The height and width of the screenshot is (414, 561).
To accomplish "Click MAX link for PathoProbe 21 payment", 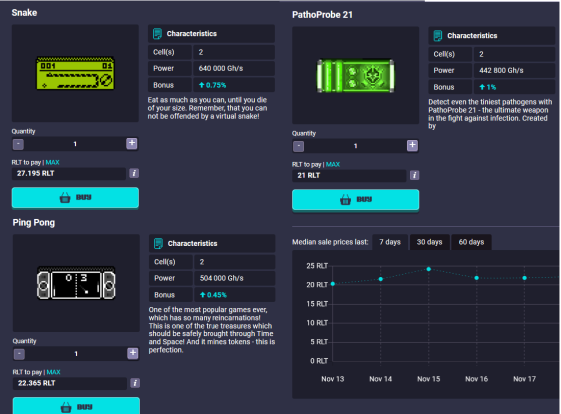I will [x=333, y=165].
